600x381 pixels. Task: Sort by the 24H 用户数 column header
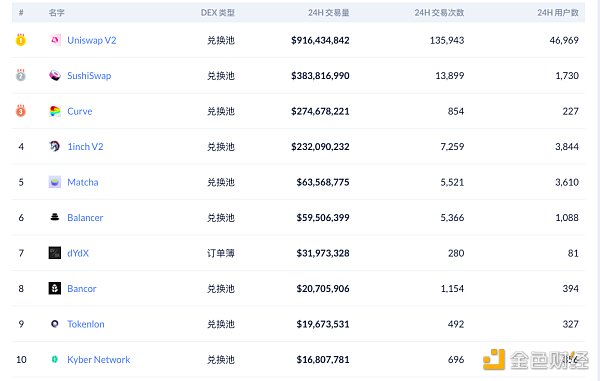558,13
